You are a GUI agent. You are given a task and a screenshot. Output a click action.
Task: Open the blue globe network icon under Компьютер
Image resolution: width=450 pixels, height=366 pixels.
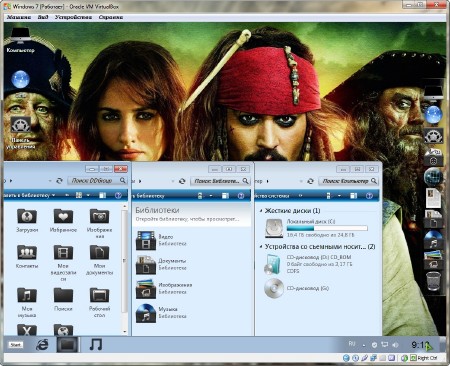[x=20, y=79]
